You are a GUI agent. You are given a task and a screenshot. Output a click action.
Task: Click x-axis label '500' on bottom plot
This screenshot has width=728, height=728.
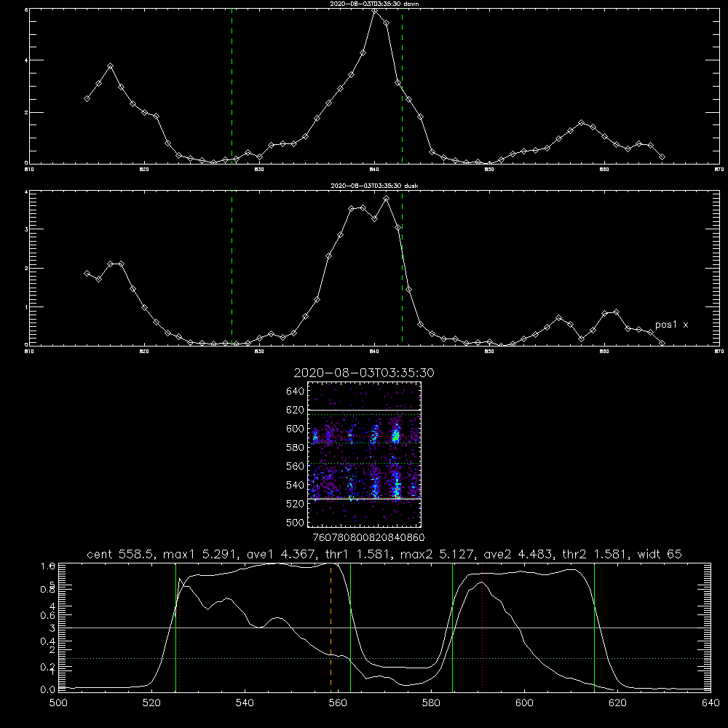[58, 703]
